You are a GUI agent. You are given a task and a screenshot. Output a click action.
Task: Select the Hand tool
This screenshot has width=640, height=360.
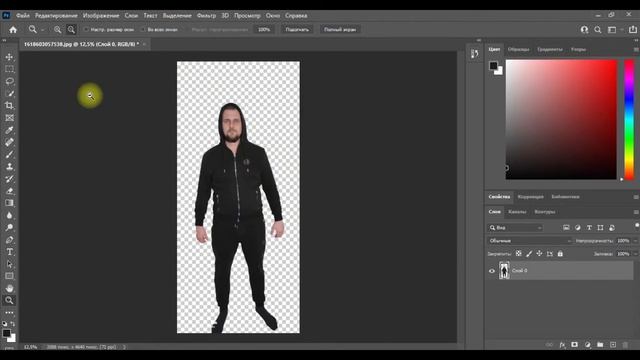coord(9,288)
